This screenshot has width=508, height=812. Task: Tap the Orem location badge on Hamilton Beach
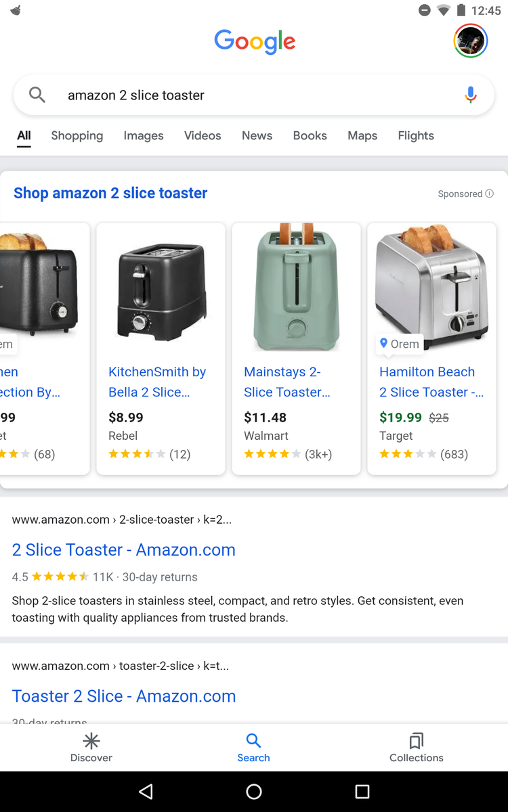coord(400,344)
